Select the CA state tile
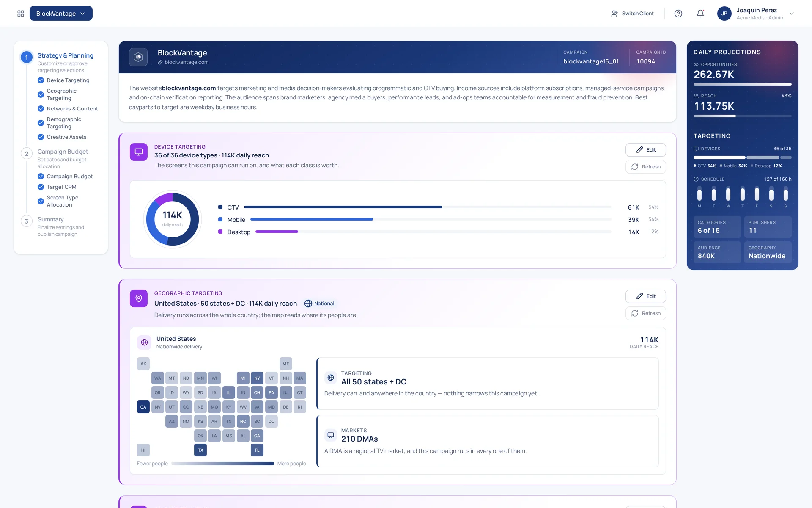Screen dimensions: 812x508 tap(143, 407)
